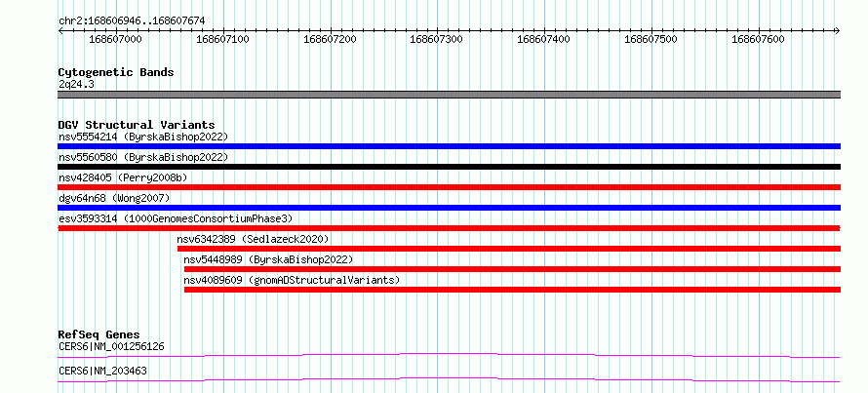868x393 pixels.
Task: Select the red nsv6342389 variant bar
Action: point(509,249)
